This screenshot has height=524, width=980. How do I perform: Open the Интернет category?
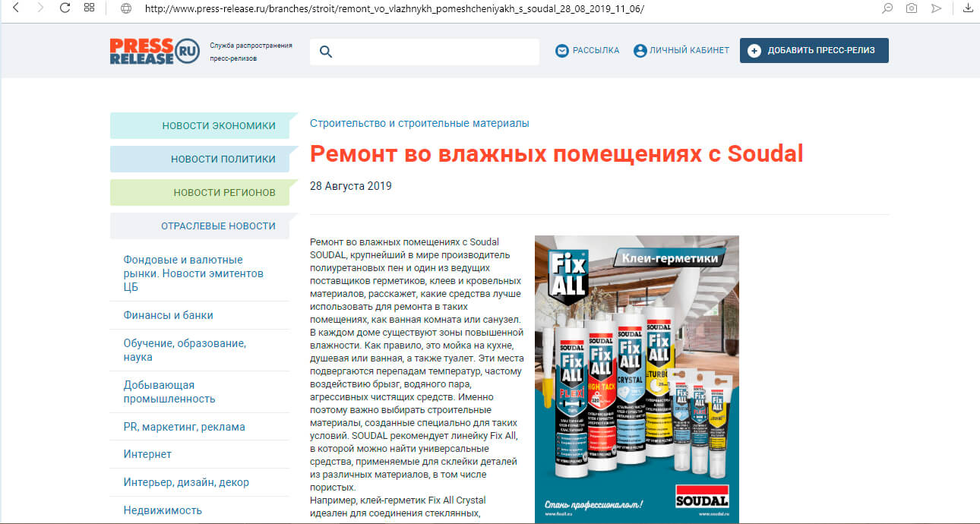[x=147, y=454]
